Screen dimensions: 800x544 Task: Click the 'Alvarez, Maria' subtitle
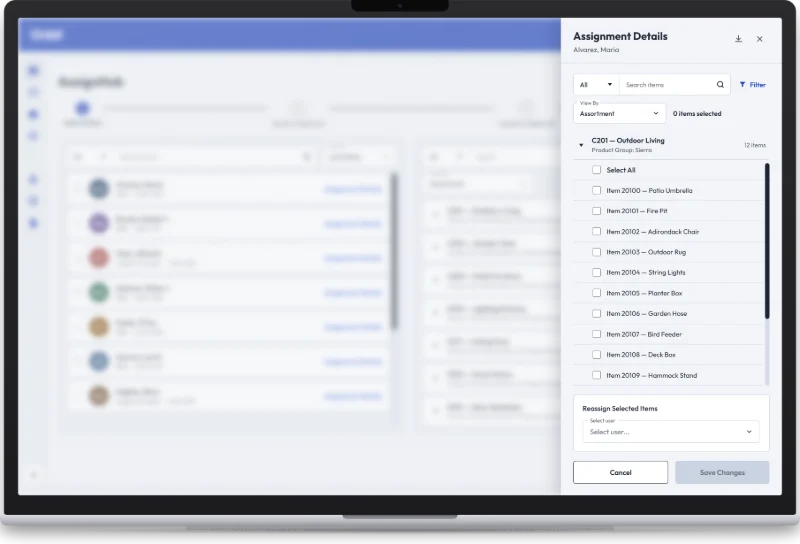click(x=596, y=50)
